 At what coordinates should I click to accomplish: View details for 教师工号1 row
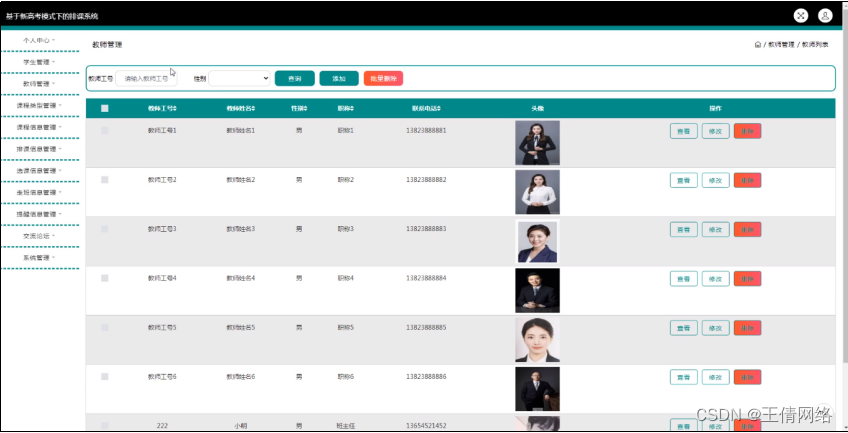[x=684, y=131]
